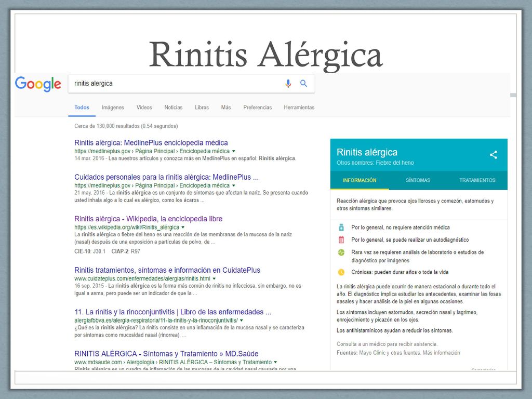Image resolution: width=532 pixels, height=399 pixels.
Task: Open the CuidatePlus rinitis result
Action: click(x=167, y=270)
